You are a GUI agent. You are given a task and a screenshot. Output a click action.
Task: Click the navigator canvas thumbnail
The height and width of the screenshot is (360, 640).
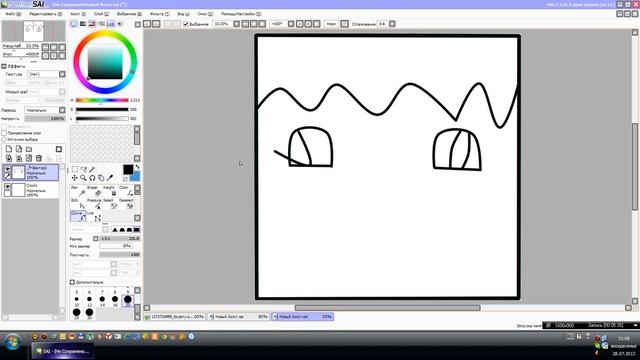coord(33,32)
